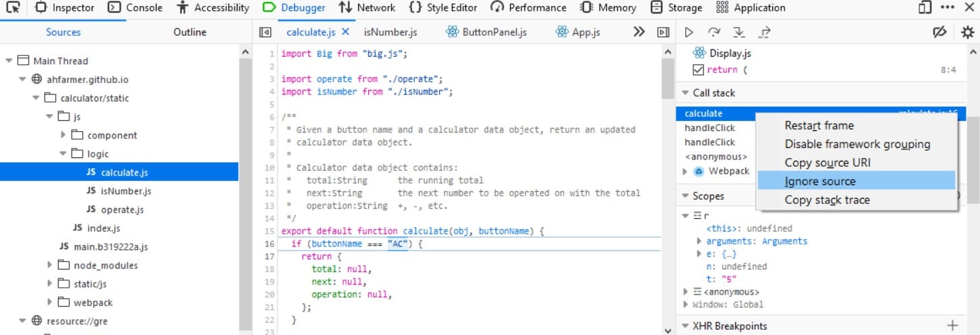
Task: Switch to the Outline sidebar tab
Action: 190,32
